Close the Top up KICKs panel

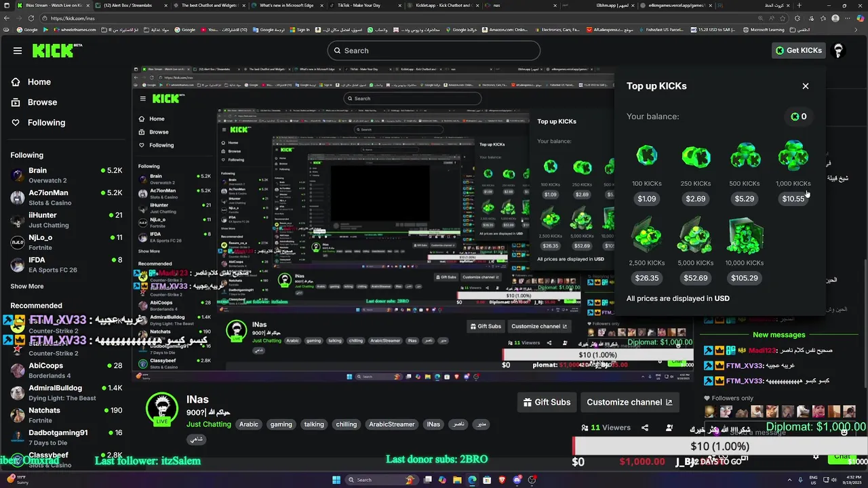806,86
